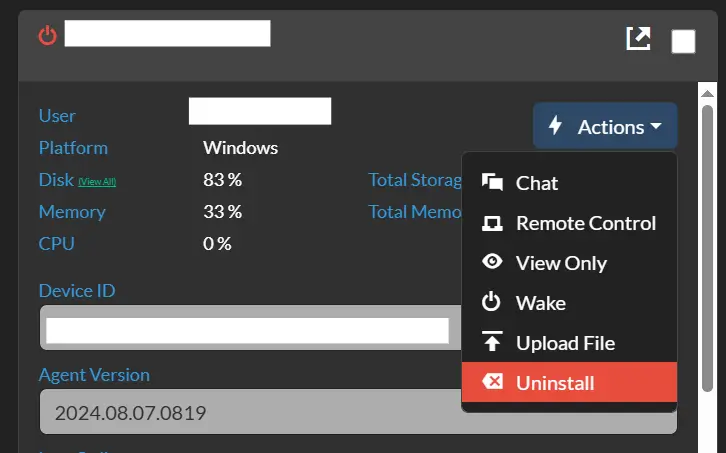Click the red power status icon
This screenshot has width=726, height=453.
48,36
